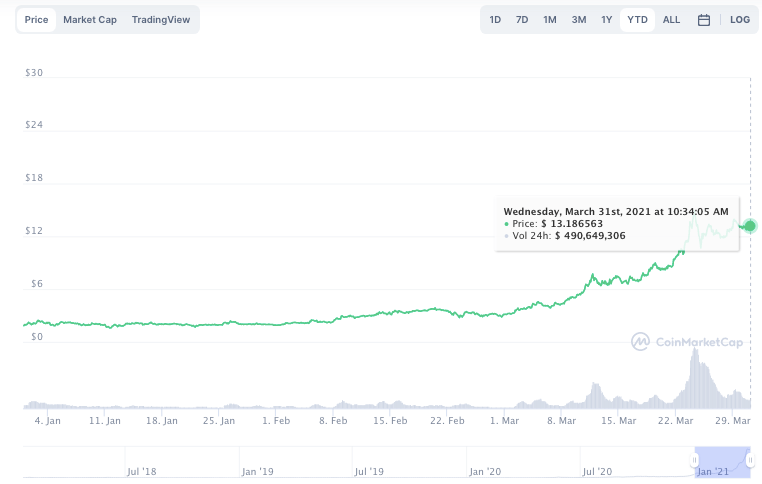Screen dimensions: 762x484
Task: Select the 3M time range
Action: (579, 20)
